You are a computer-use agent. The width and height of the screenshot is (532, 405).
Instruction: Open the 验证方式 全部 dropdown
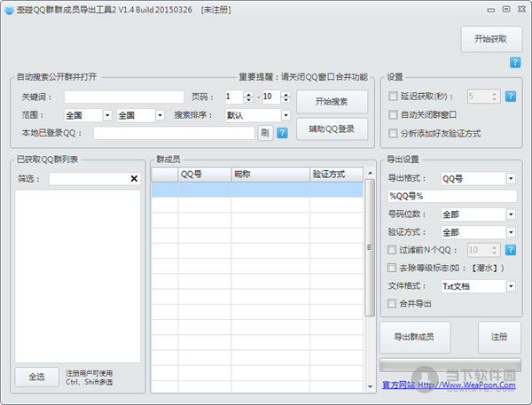point(511,232)
